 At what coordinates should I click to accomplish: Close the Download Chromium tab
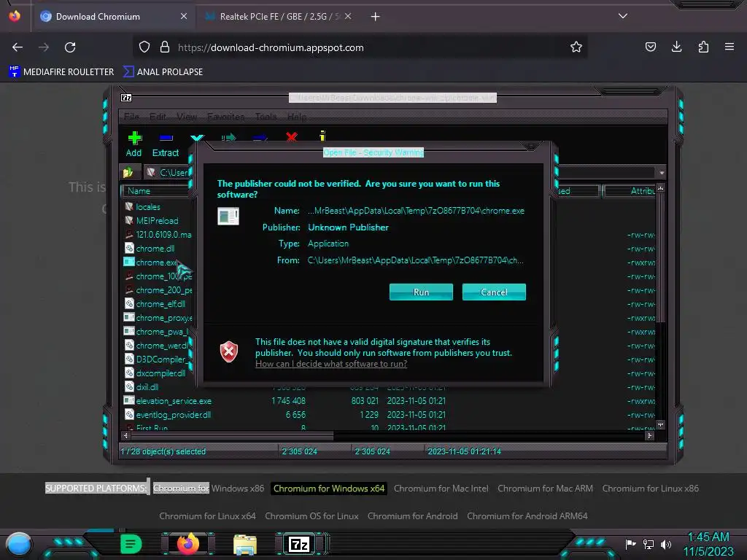click(x=184, y=16)
